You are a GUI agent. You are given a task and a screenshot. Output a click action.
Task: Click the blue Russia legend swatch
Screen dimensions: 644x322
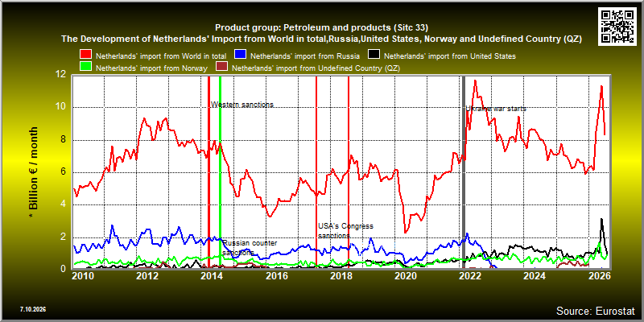click(240, 56)
